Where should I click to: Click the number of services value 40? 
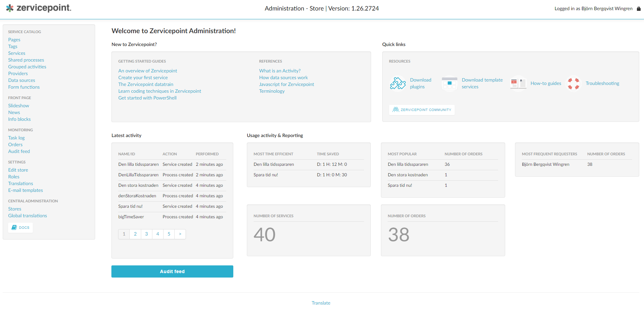point(264,235)
